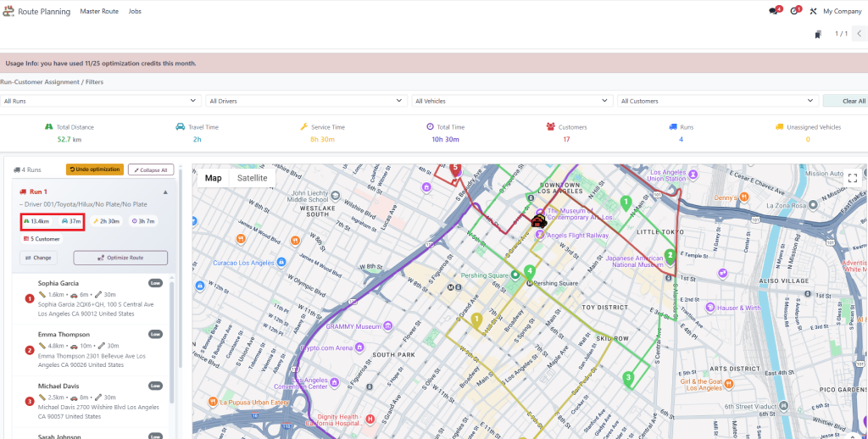The width and height of the screenshot is (868, 439).
Task: Select the Map view type
Action: pyautogui.click(x=214, y=178)
